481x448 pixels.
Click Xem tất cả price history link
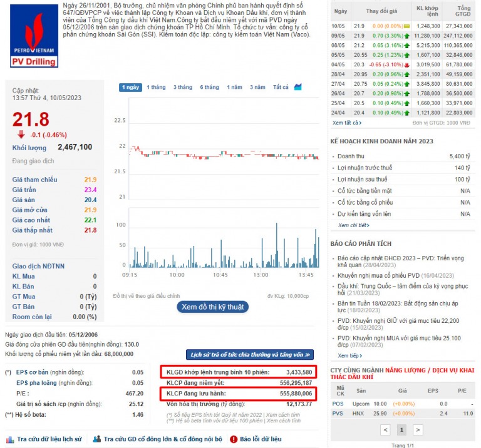[x=347, y=123]
